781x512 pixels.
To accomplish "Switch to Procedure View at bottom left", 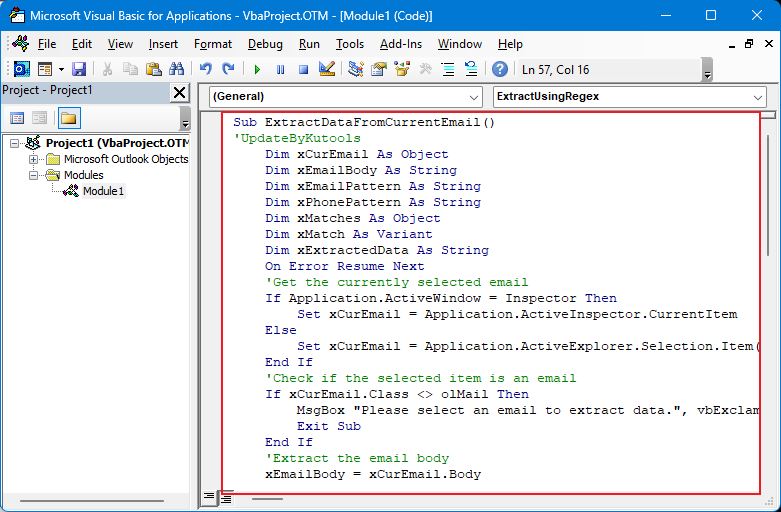I will tap(210, 496).
